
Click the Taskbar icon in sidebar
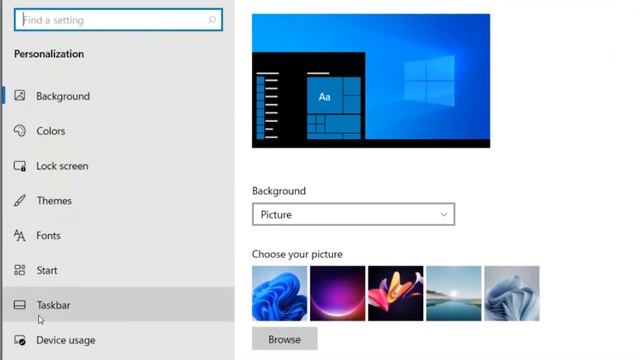(20, 305)
